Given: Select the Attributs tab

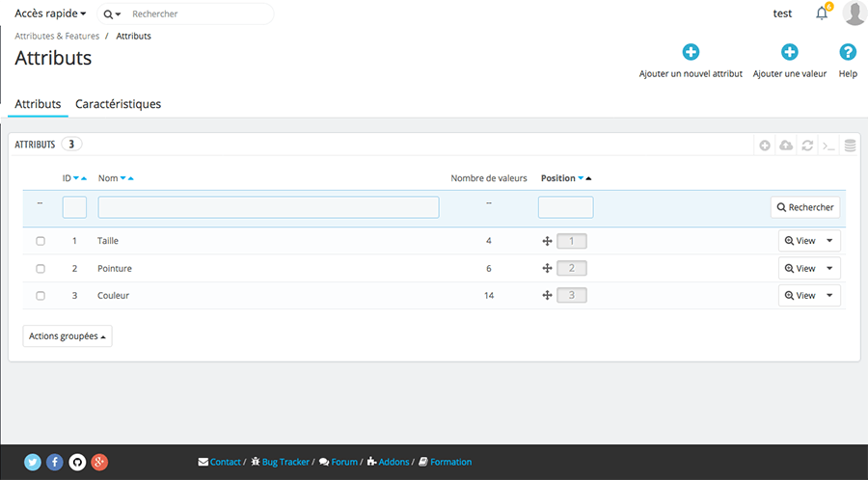Looking at the screenshot, I should (x=38, y=104).
